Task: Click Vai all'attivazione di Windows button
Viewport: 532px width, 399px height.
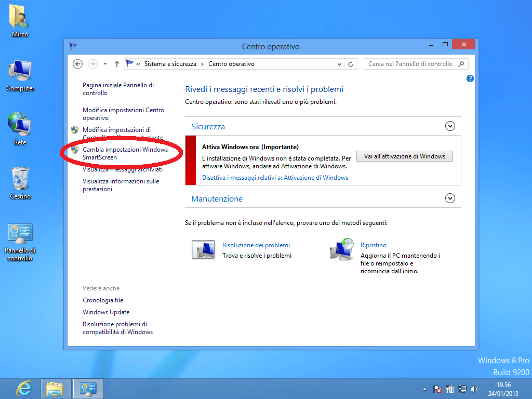Action: click(404, 156)
